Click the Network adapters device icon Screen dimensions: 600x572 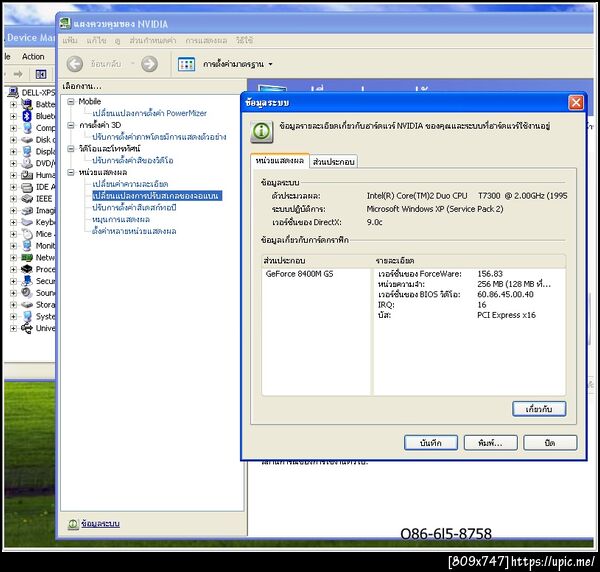tap(27, 257)
